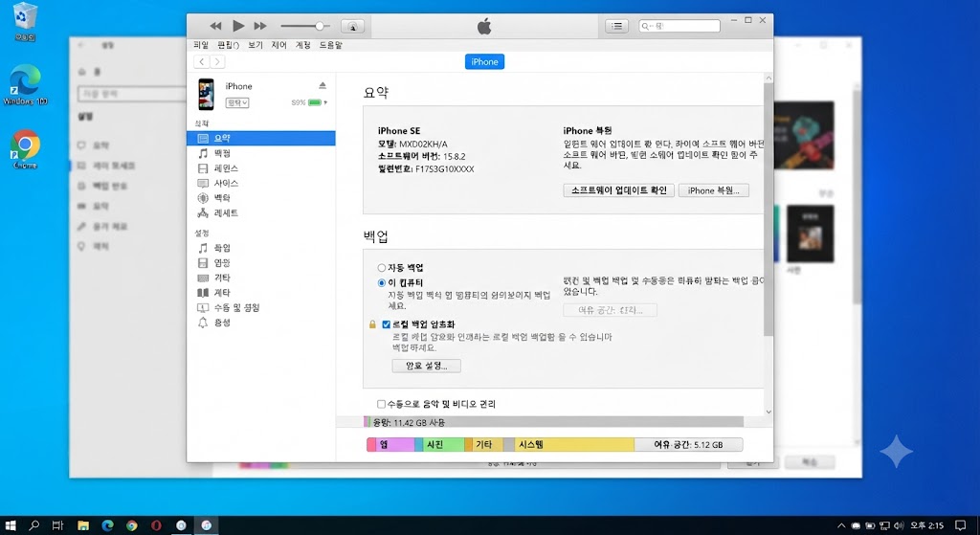This screenshot has width=980, height=535.
Task: Click the scrollbar down arrow in iTunes
Action: (x=768, y=412)
